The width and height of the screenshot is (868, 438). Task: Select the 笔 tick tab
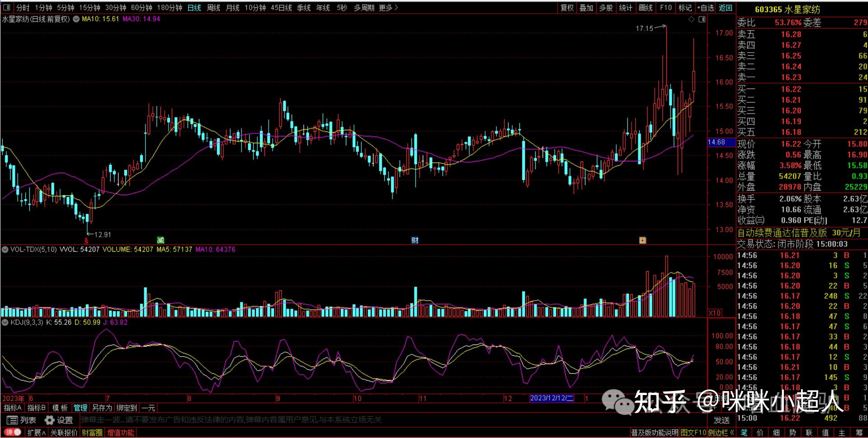coord(744,433)
